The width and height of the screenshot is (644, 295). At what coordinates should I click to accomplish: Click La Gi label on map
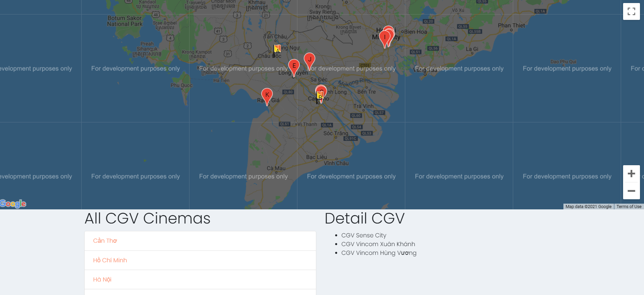pyautogui.click(x=472, y=49)
